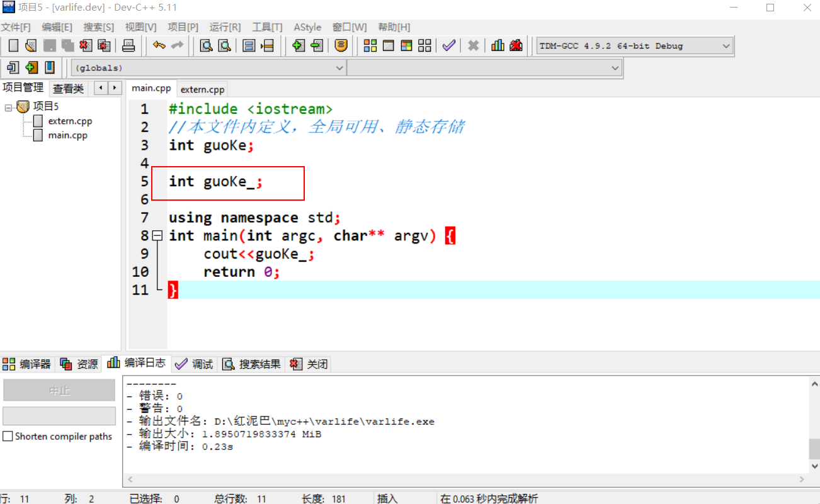Open the 文件[F] menu
This screenshot has height=504, width=820.
click(16, 27)
